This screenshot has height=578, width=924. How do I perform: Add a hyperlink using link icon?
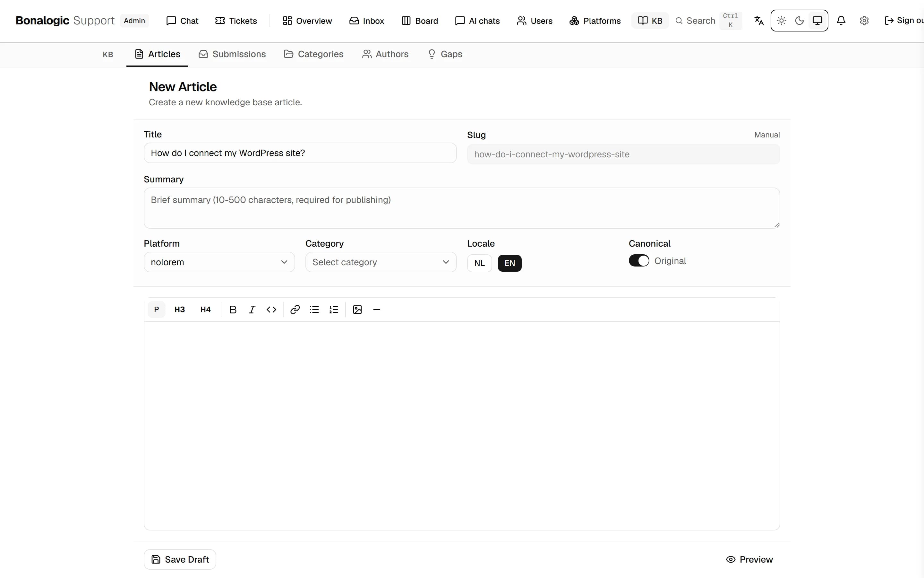[295, 309]
